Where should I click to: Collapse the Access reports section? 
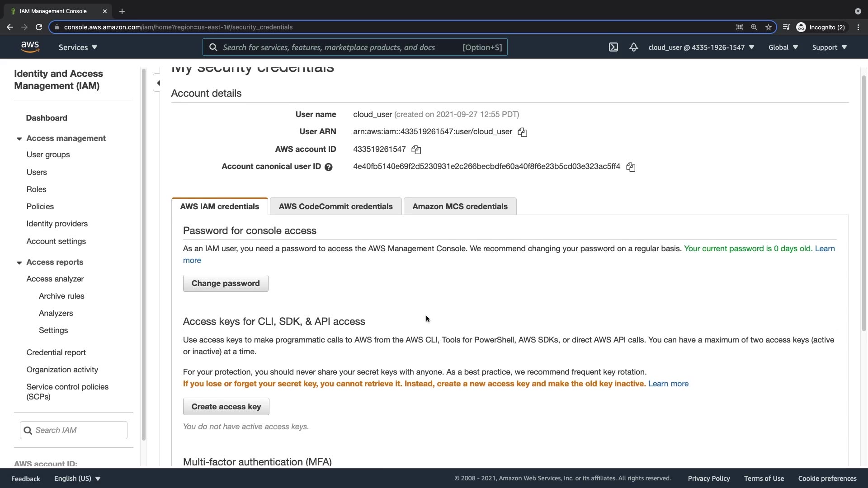[19, 263]
